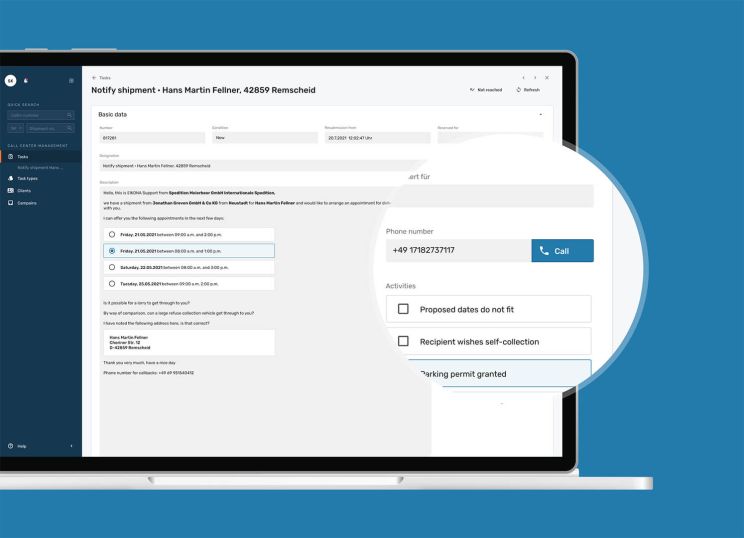
Task: Collapse the Basic data section
Action: point(540,114)
